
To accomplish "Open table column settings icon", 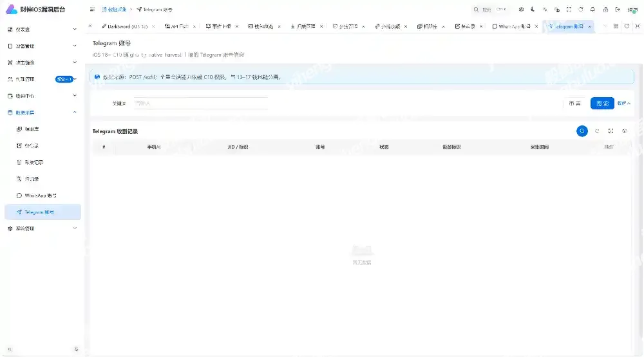I will click(625, 131).
